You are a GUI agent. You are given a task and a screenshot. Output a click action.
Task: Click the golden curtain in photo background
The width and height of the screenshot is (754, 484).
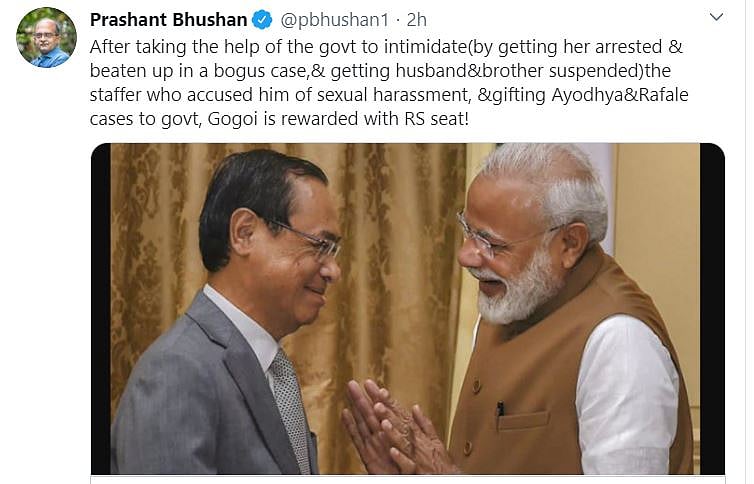pos(400,250)
